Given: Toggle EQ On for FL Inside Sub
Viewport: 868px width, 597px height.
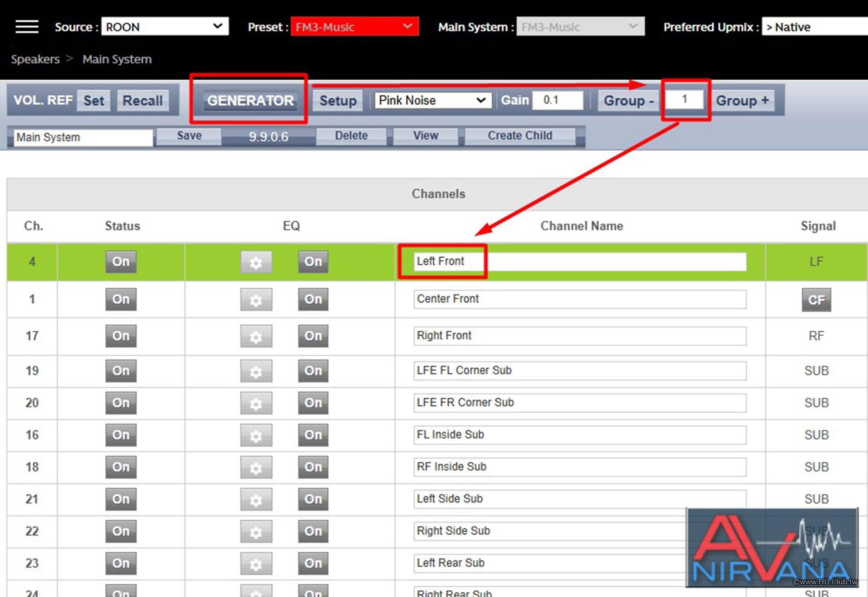Looking at the screenshot, I should pyautogui.click(x=313, y=435).
